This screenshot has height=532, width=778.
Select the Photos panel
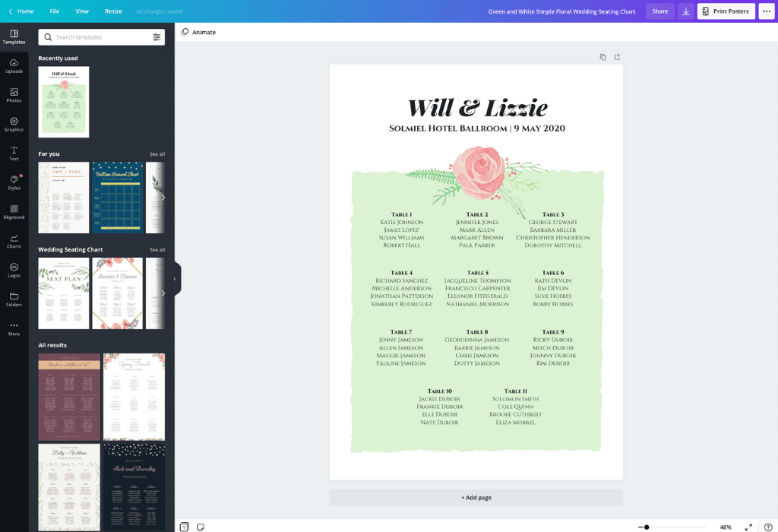(14, 97)
